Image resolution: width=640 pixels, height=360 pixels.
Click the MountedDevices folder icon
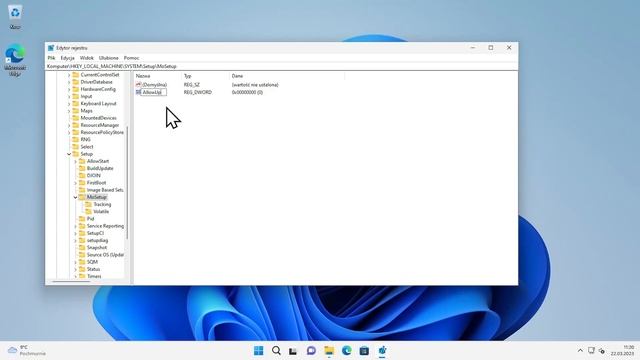(76, 118)
